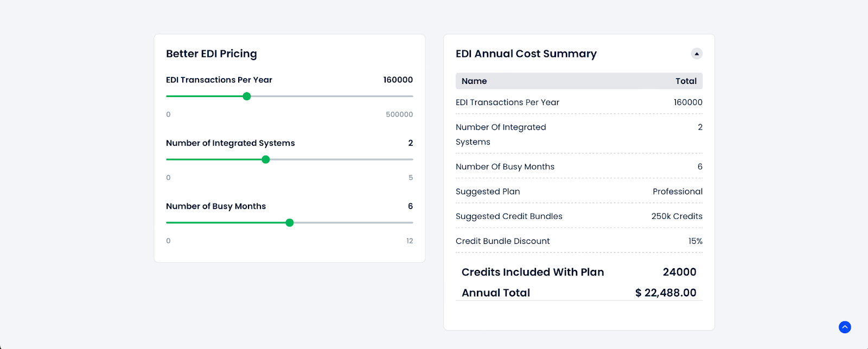Select the EDI Transactions Per Year summary row
The height and width of the screenshot is (349, 868).
coord(508,102)
